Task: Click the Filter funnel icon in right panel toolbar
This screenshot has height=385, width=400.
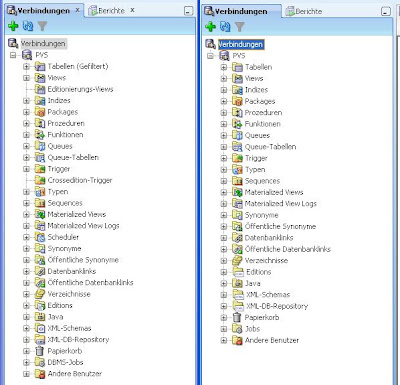Action: click(240, 27)
